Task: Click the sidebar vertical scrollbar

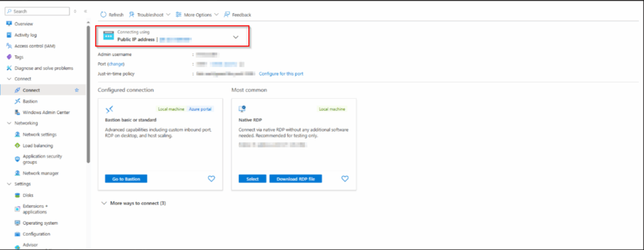Action: pos(88,94)
